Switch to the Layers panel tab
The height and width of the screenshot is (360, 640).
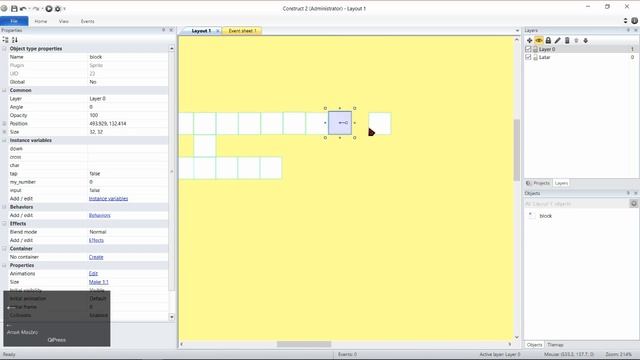pos(561,183)
